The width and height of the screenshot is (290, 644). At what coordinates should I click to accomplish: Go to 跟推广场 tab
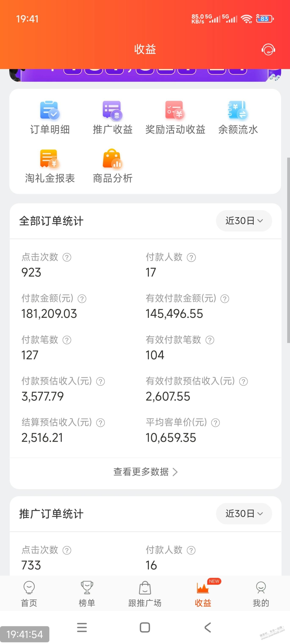pos(145,594)
